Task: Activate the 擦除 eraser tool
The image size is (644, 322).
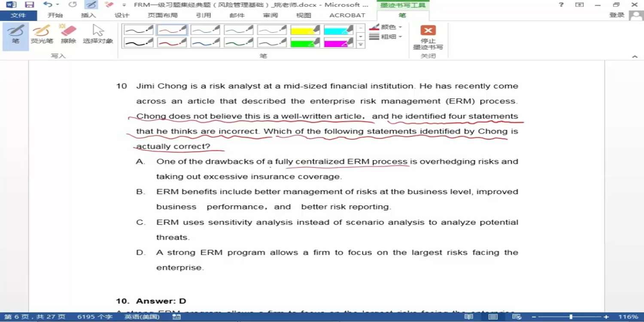Action: 68,34
